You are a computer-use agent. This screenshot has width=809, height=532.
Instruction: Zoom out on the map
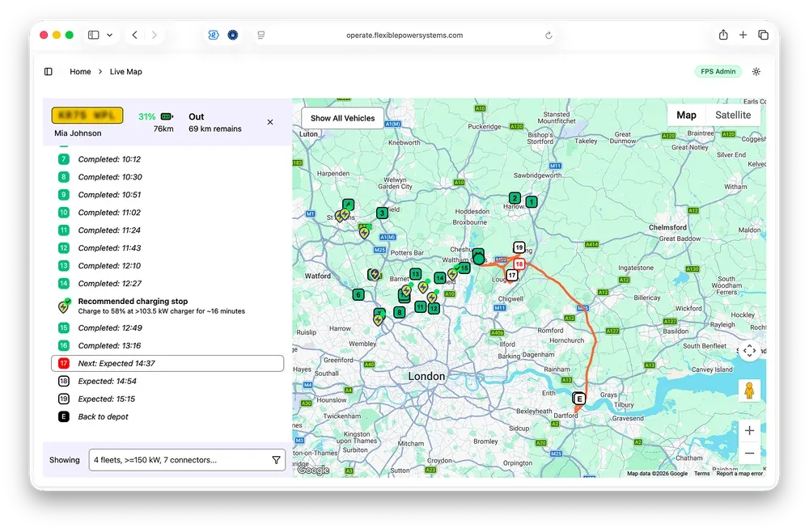click(749, 453)
